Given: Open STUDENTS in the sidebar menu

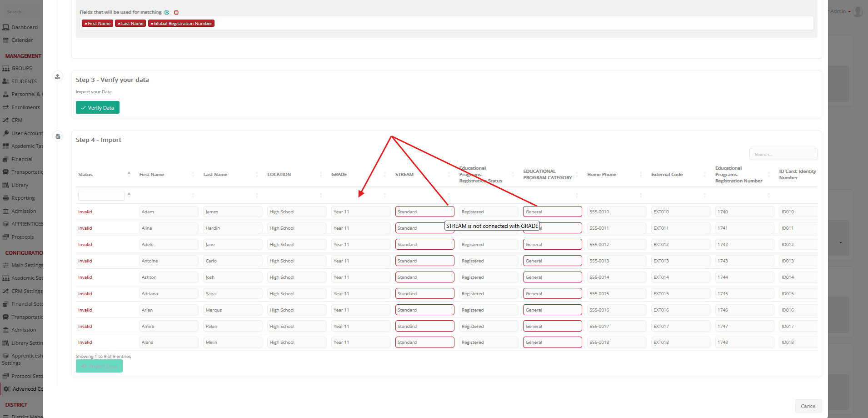Looking at the screenshot, I should point(24,81).
